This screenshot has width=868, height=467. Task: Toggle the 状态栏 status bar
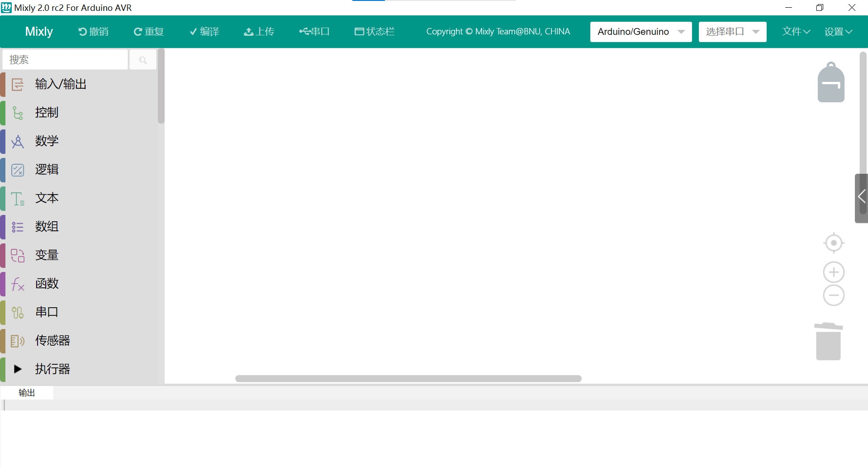pyautogui.click(x=375, y=32)
